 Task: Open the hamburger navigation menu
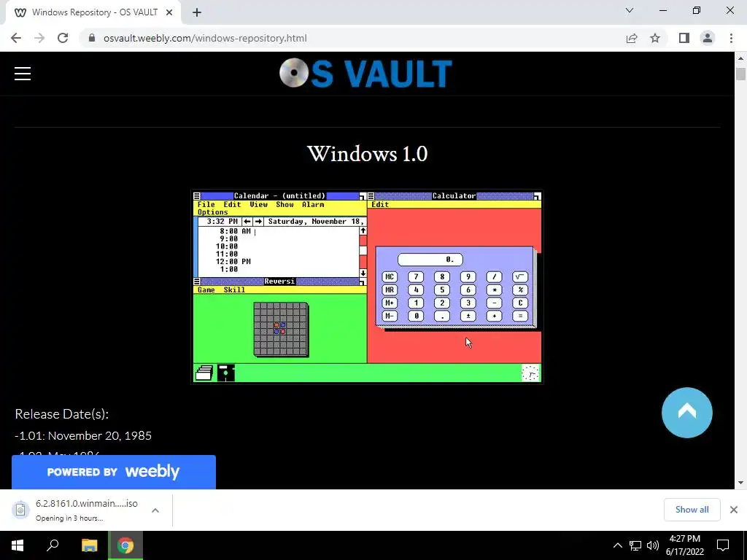[23, 74]
